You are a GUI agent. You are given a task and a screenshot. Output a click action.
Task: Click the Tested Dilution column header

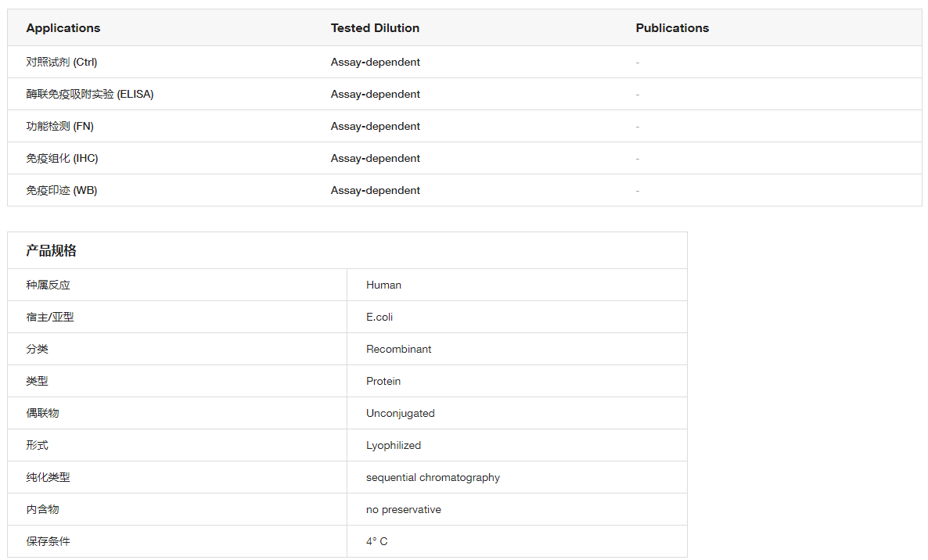click(x=375, y=28)
